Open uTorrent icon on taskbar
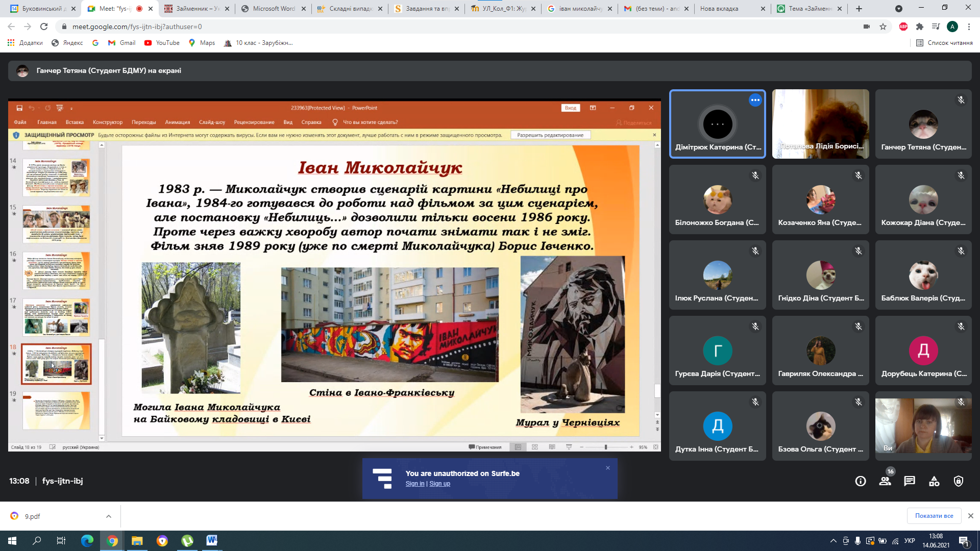The width and height of the screenshot is (980, 551). tap(187, 541)
